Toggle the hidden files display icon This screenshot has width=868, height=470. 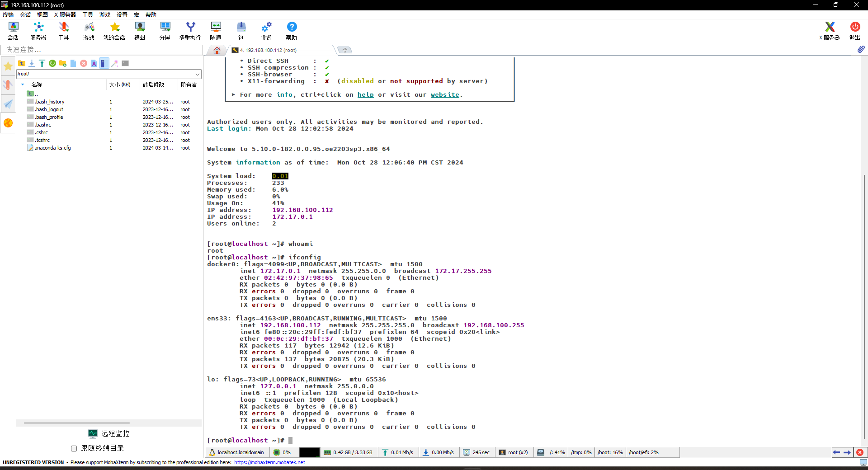[x=104, y=63]
